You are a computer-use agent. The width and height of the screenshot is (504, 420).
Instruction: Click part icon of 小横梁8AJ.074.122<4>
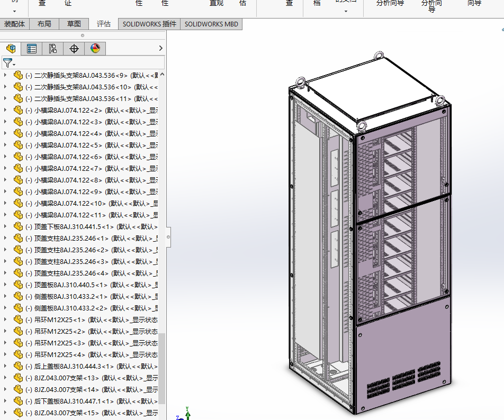(x=19, y=133)
